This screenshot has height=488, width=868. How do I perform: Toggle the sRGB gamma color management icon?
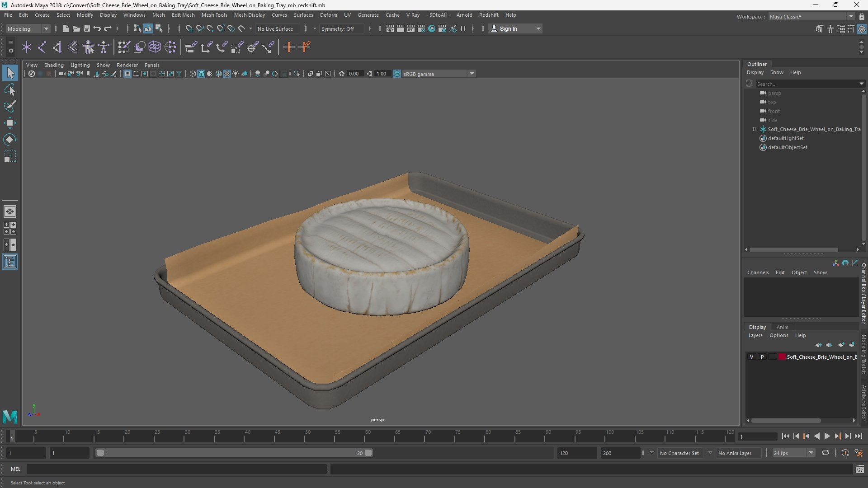coord(397,74)
